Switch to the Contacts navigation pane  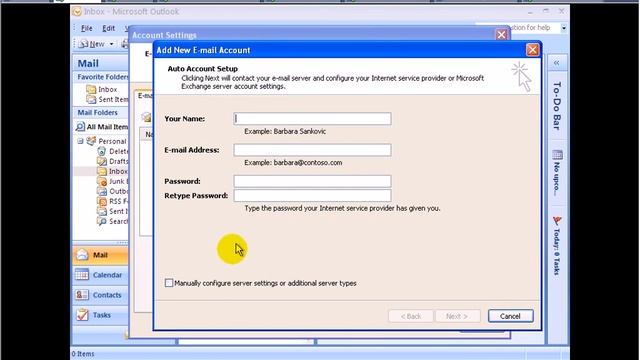click(x=100, y=295)
